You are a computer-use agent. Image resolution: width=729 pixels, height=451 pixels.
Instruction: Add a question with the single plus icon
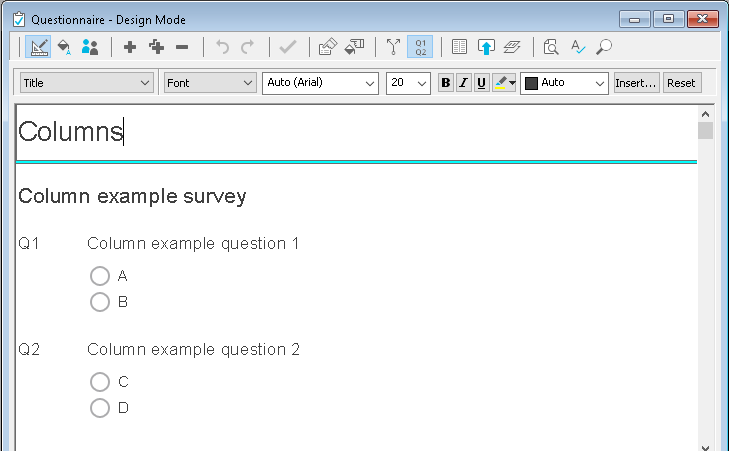[130, 47]
